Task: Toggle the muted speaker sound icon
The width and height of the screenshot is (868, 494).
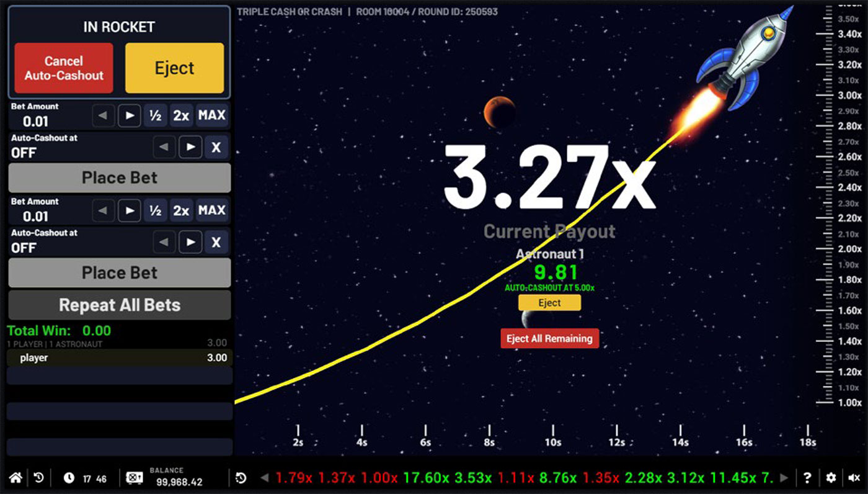Action: 854,478
